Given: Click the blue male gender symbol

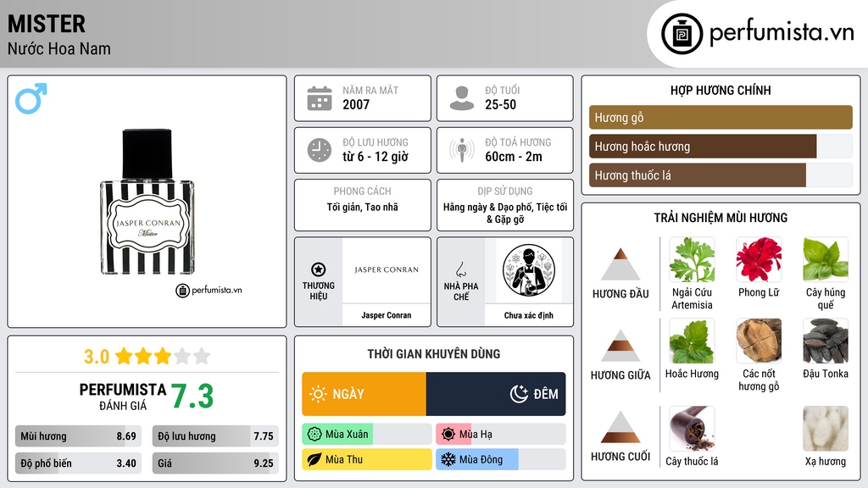Looking at the screenshot, I should point(31,98).
